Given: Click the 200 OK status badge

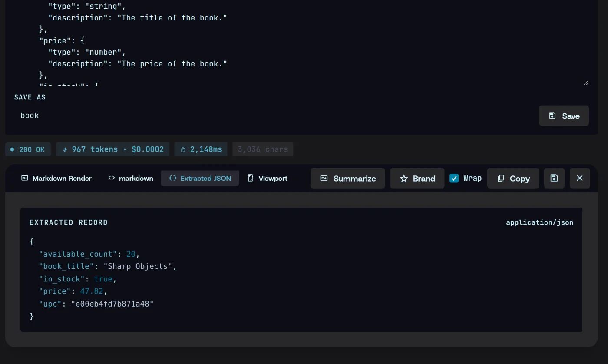Looking at the screenshot, I should tap(28, 149).
